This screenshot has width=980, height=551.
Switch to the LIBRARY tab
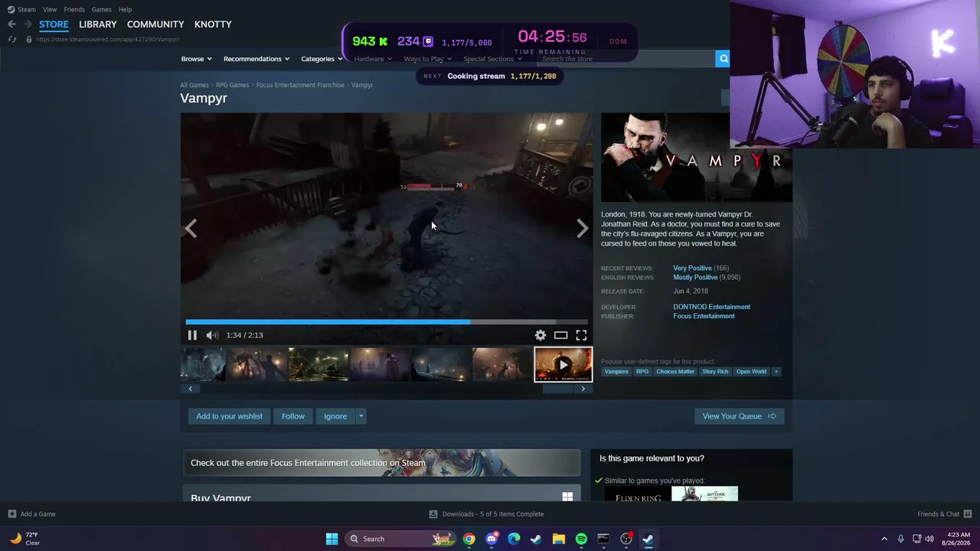[98, 24]
